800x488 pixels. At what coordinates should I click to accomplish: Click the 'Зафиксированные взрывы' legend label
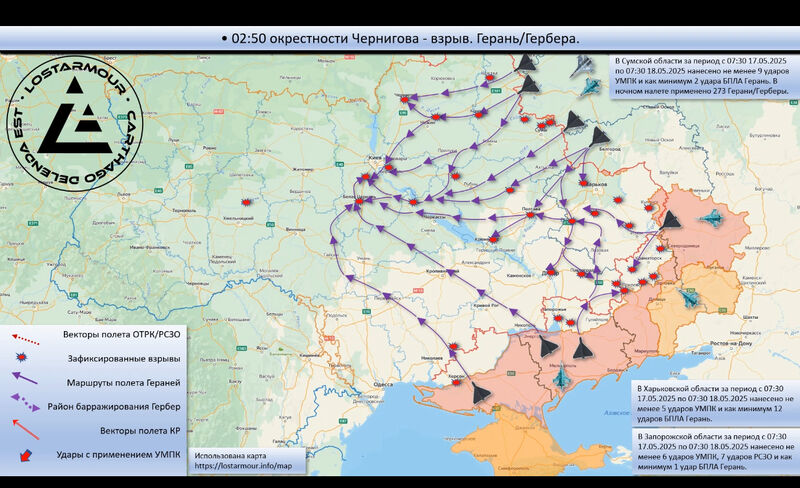[x=121, y=357]
